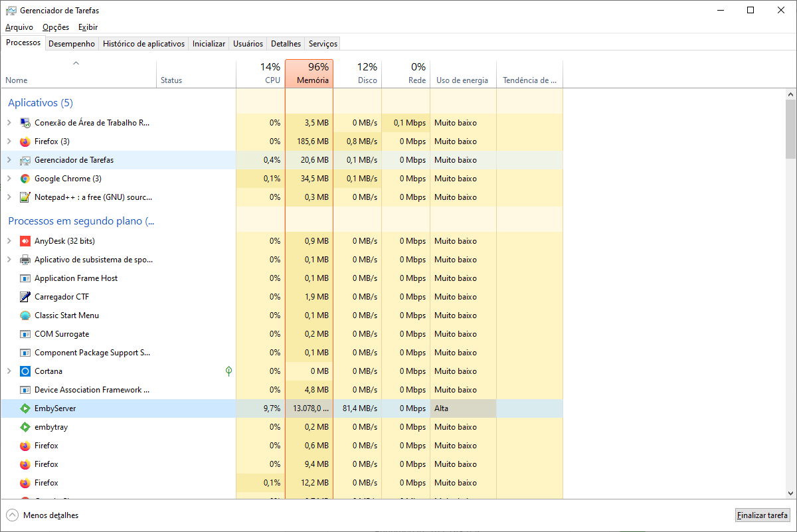The height and width of the screenshot is (532, 797).
Task: Collapse details with Menos detalhes arrow
Action: click(x=13, y=515)
